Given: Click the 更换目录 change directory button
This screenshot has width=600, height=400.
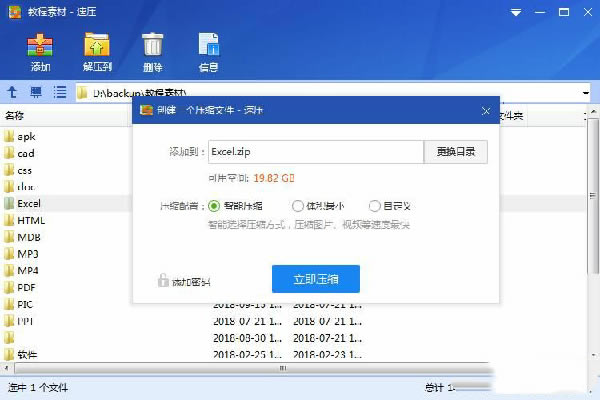Looking at the screenshot, I should point(456,152).
